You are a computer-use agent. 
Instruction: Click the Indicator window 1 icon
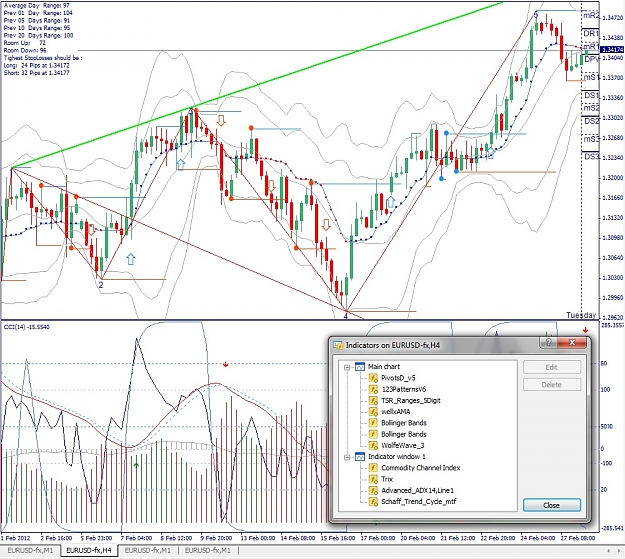[360, 457]
